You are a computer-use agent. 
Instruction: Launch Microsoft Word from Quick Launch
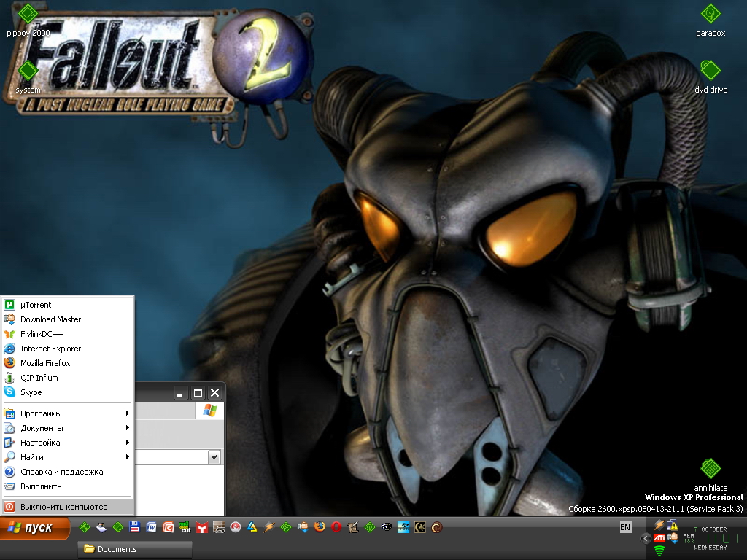point(152,527)
